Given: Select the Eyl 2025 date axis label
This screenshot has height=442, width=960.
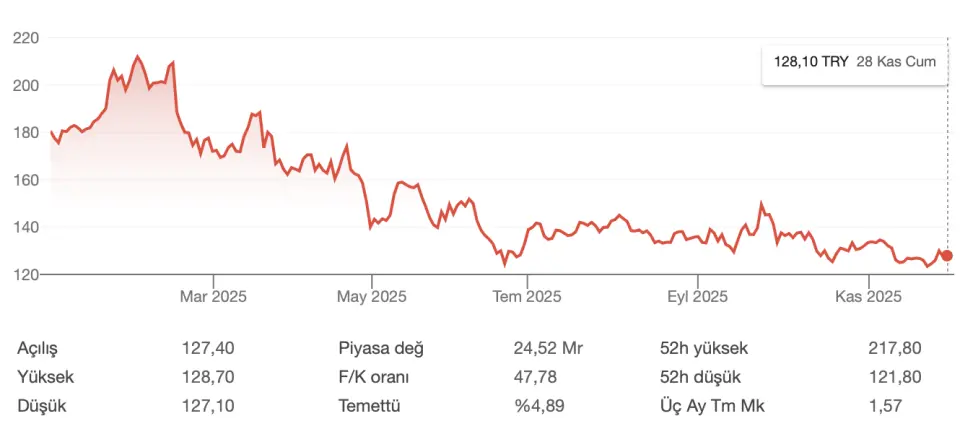Looking at the screenshot, I should tap(696, 297).
